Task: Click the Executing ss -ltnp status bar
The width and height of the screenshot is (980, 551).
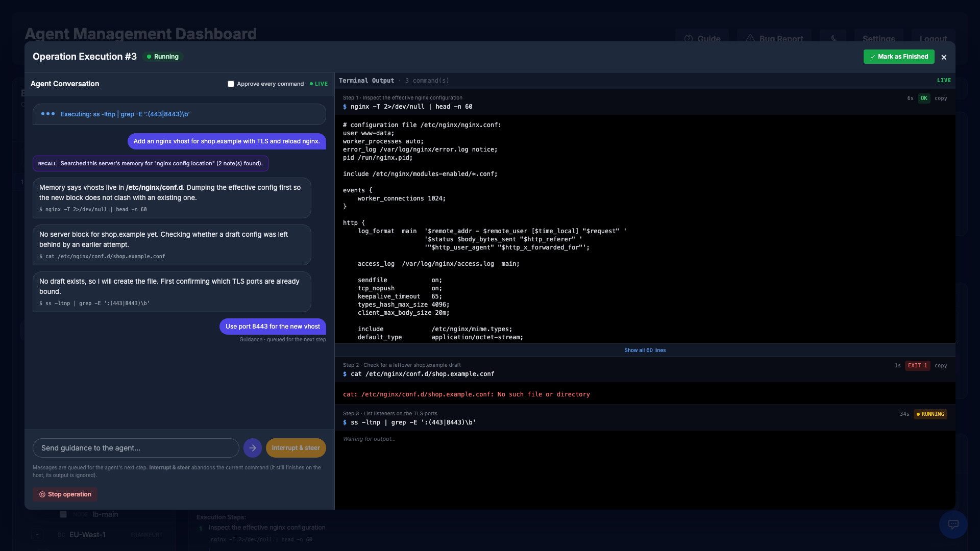Action: click(x=179, y=114)
